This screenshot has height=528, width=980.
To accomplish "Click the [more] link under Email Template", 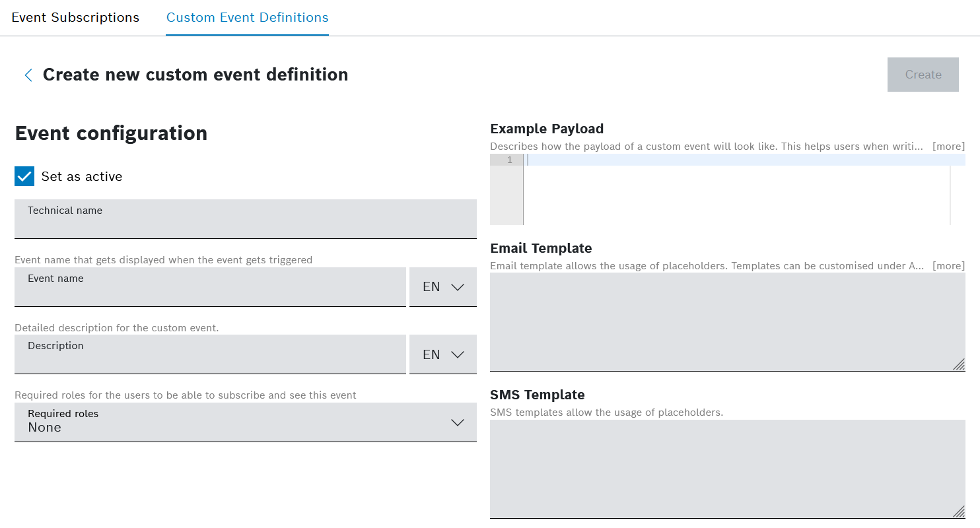I will pyautogui.click(x=948, y=266).
